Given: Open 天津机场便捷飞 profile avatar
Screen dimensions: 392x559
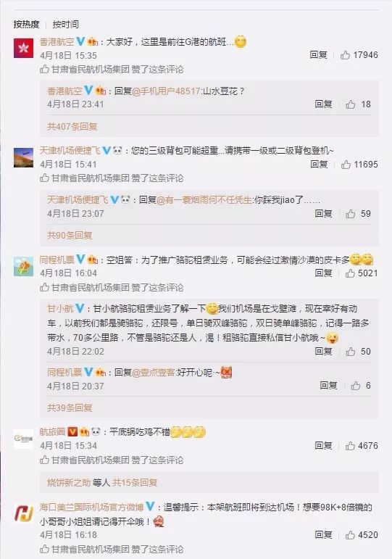Looking at the screenshot, I should click(x=23, y=157).
